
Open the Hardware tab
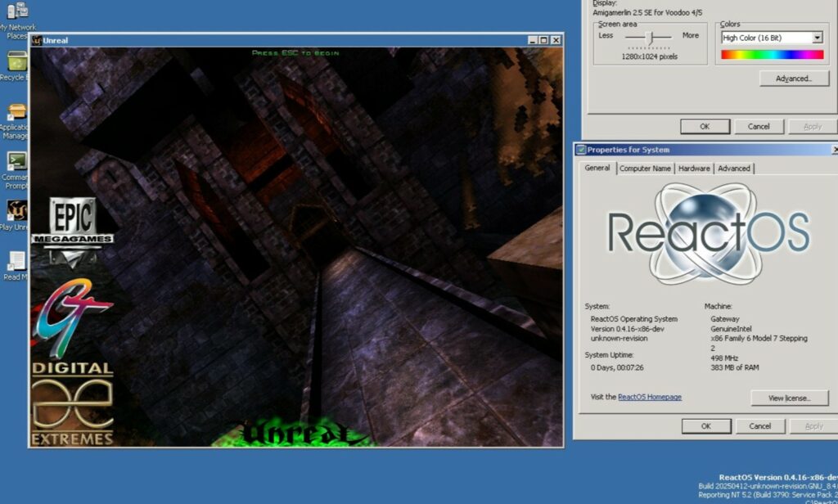694,169
